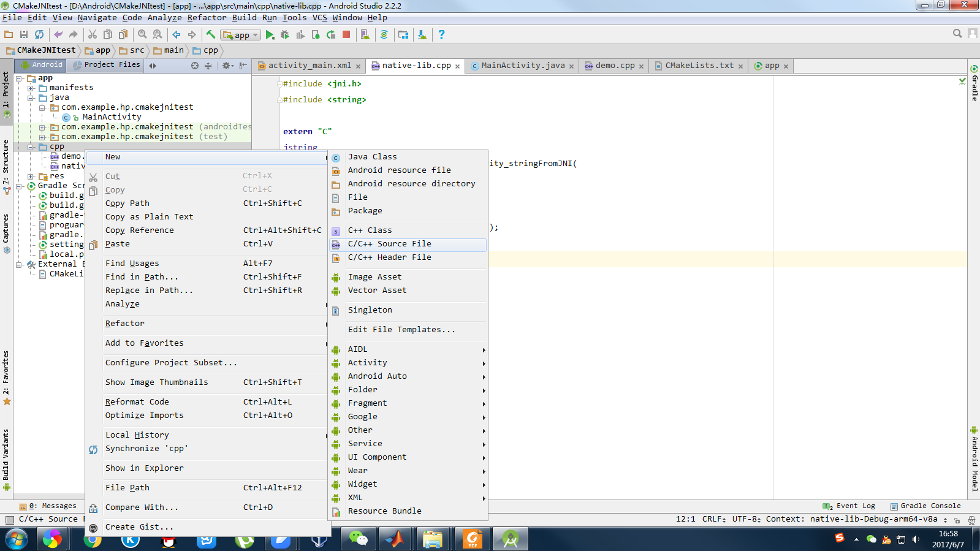Open the Build menu
The image size is (980, 551).
pyautogui.click(x=244, y=18)
